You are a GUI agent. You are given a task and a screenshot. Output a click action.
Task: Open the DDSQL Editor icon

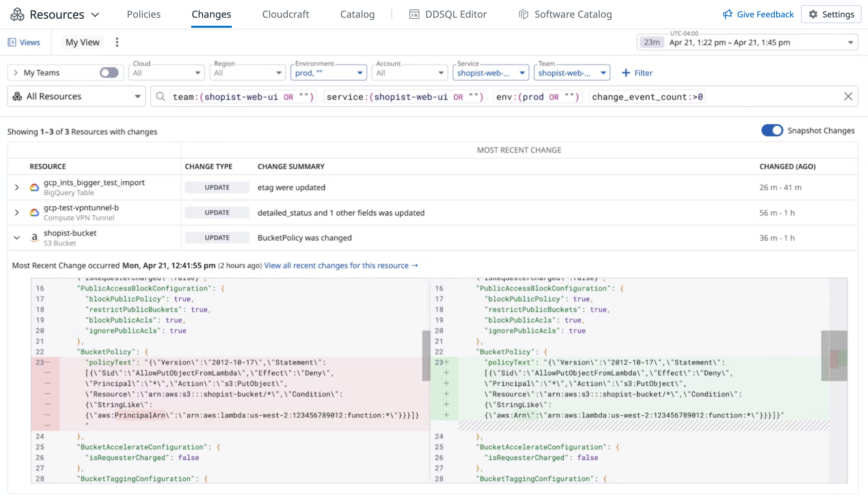414,14
